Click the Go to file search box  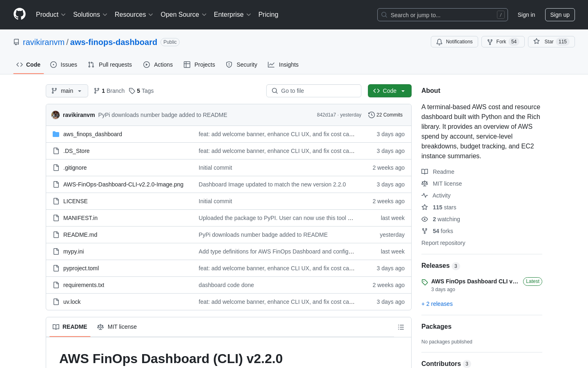(314, 91)
